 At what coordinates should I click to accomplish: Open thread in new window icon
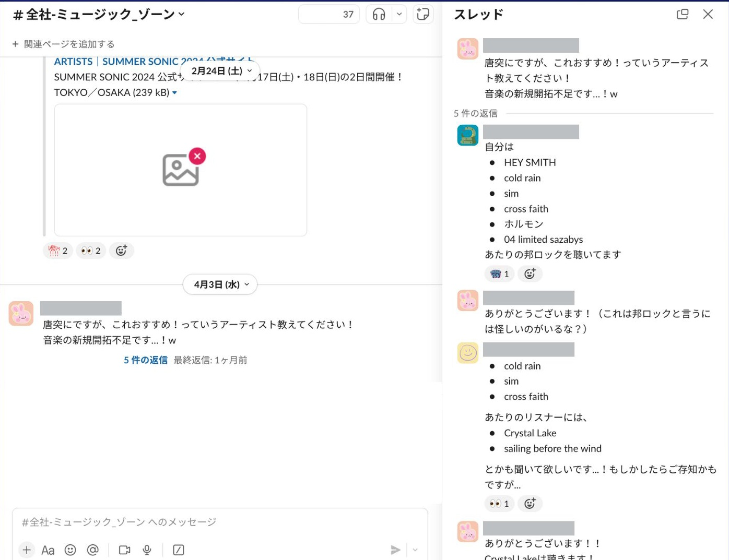[x=683, y=14]
